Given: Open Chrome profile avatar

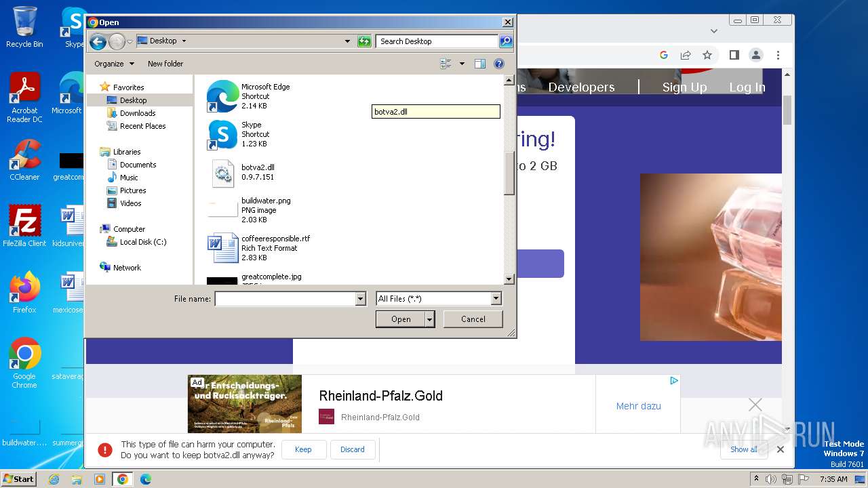Looking at the screenshot, I should (x=756, y=55).
